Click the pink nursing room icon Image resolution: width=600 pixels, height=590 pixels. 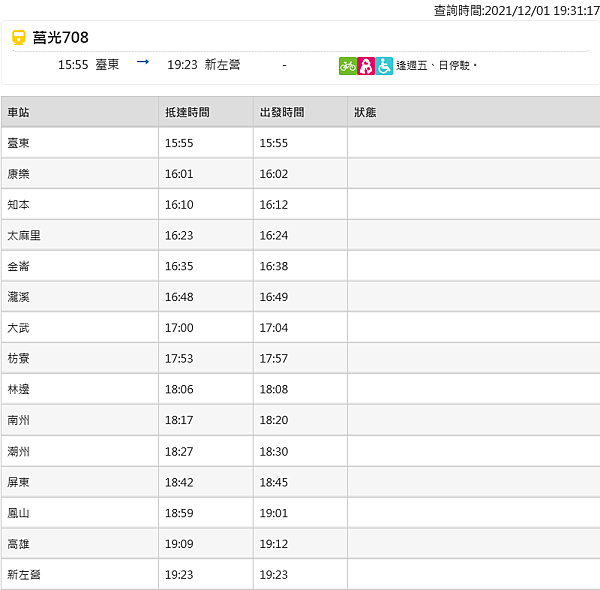pos(366,66)
